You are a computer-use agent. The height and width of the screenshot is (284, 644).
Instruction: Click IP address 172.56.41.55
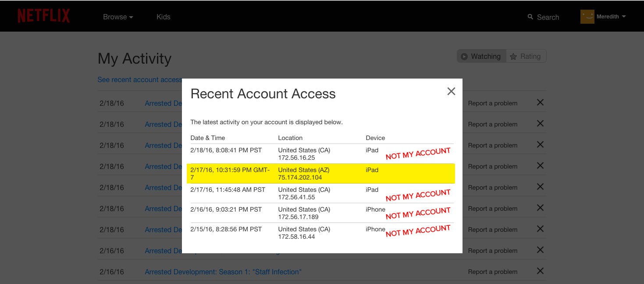(x=296, y=197)
